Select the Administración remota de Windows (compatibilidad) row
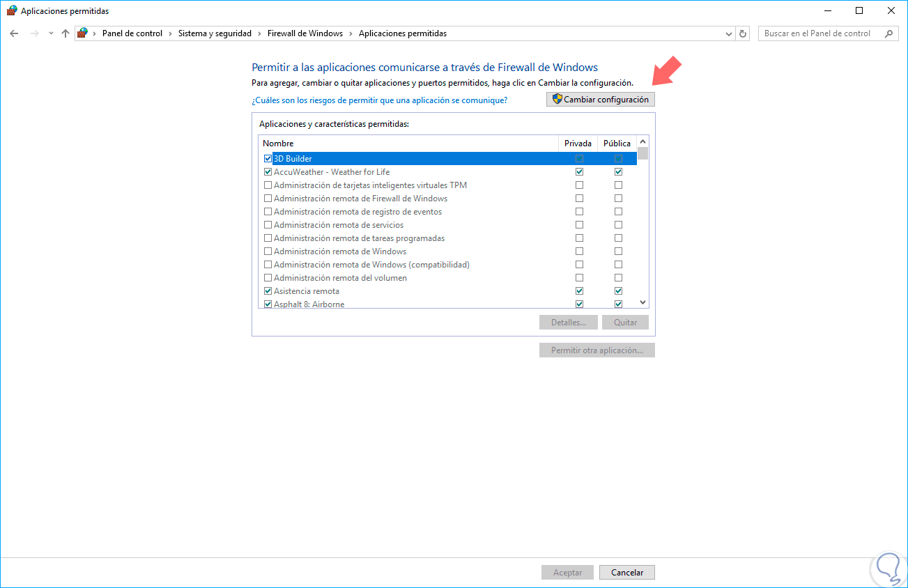Image resolution: width=908 pixels, height=588 pixels. pos(447,265)
